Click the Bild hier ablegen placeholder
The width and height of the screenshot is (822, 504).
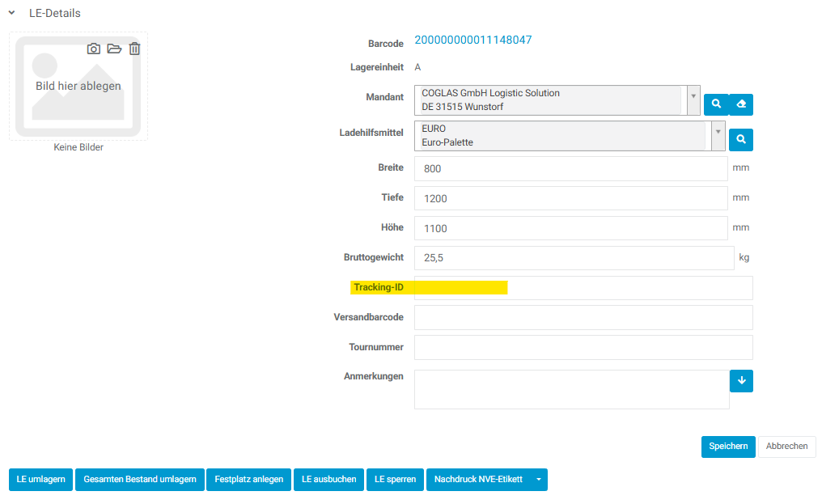click(x=78, y=86)
